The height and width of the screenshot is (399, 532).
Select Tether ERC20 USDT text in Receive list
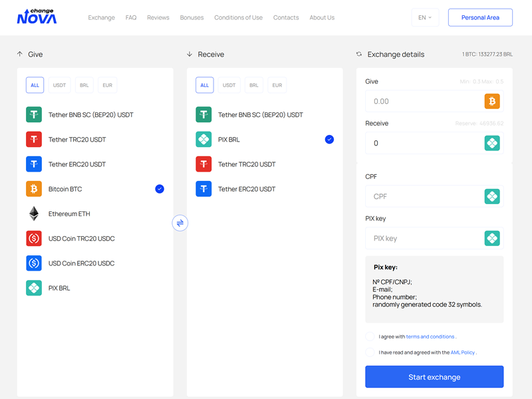(x=247, y=189)
